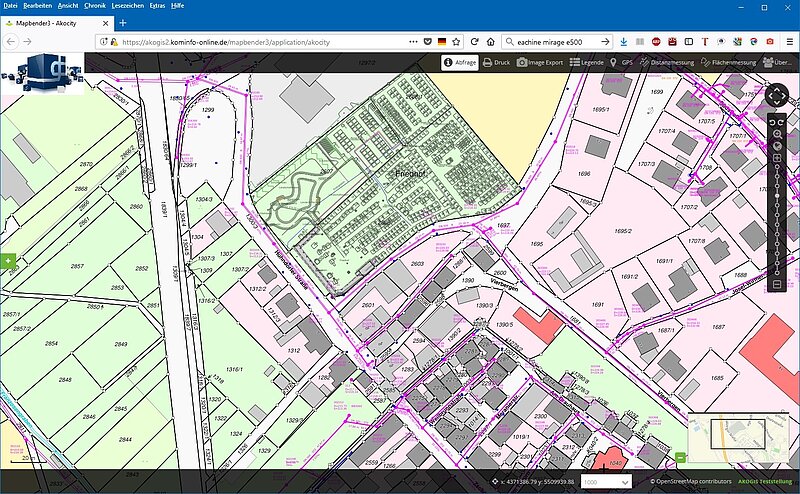Expand the left sidebar green plus
The height and width of the screenshot is (494, 800).
tap(8, 262)
